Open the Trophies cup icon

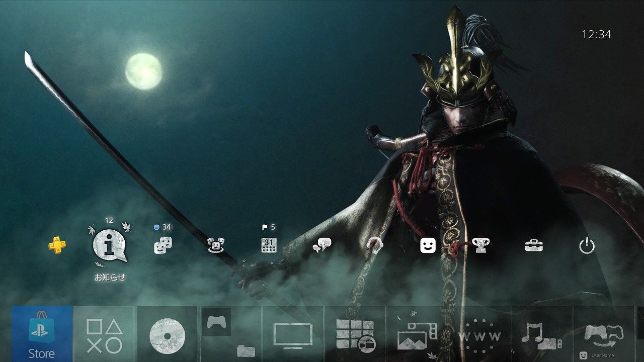pos(480,245)
